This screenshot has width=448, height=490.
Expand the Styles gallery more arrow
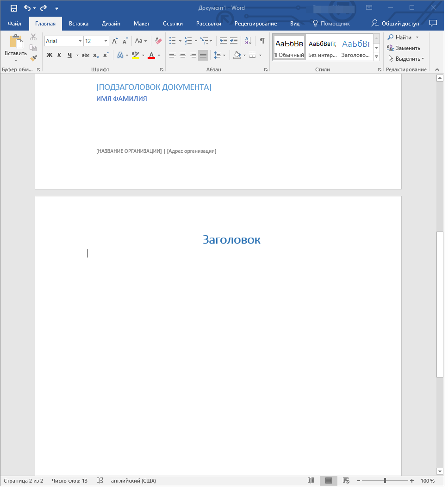377,57
